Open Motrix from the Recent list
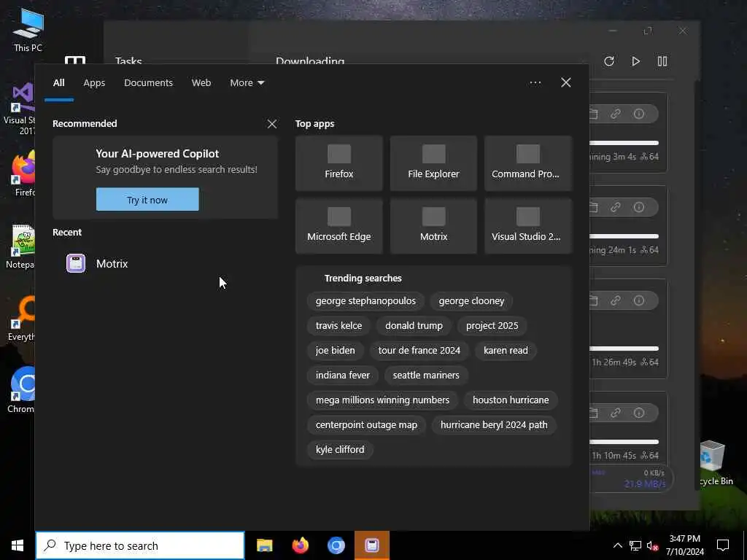This screenshot has height=560, width=747. pyautogui.click(x=165, y=263)
